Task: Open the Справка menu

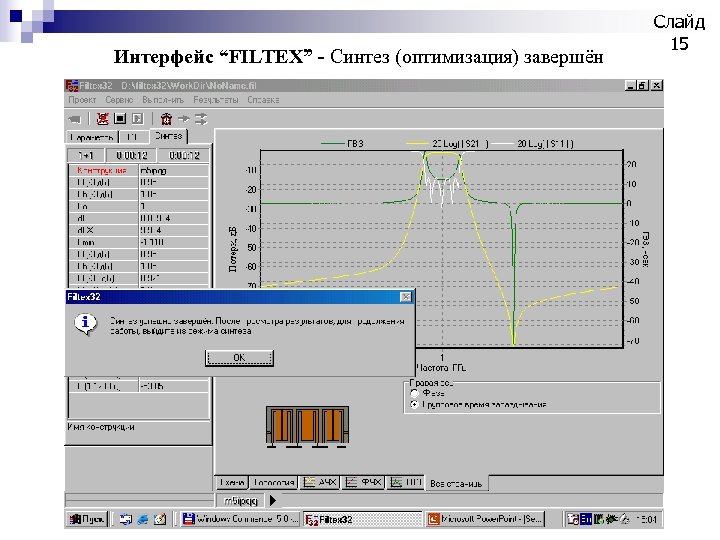Action: 263,100
